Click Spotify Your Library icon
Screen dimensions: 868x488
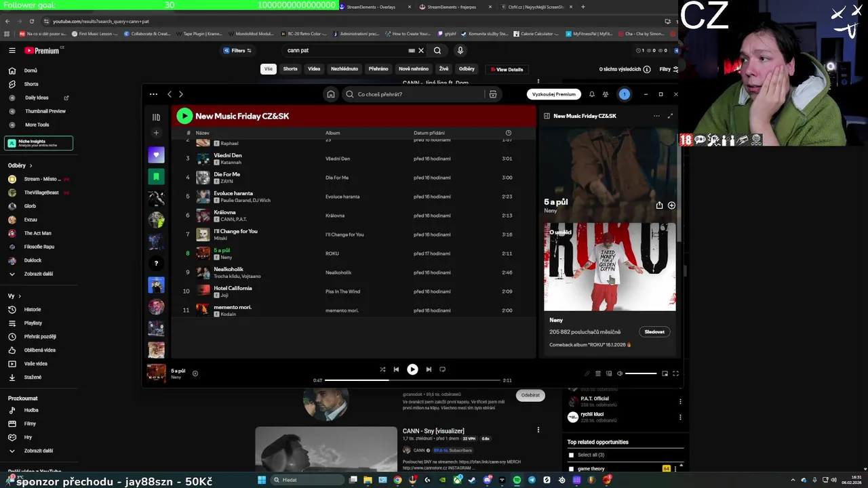click(x=156, y=117)
